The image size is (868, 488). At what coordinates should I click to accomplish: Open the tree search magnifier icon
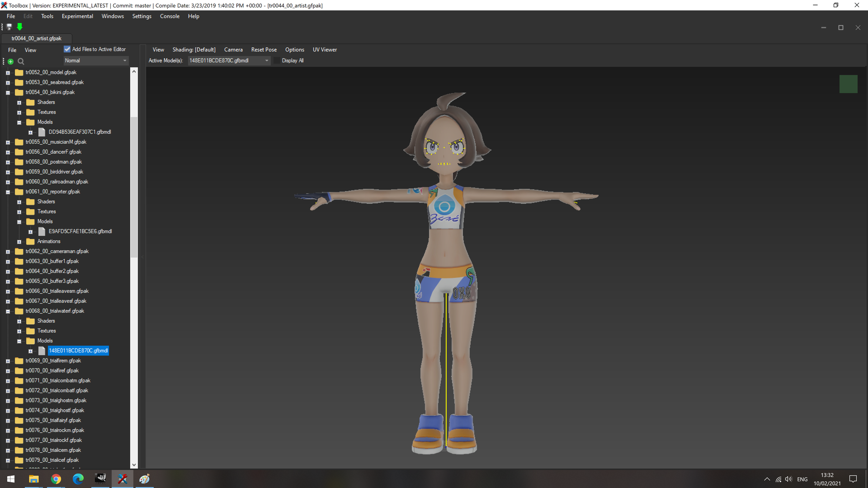[21, 61]
